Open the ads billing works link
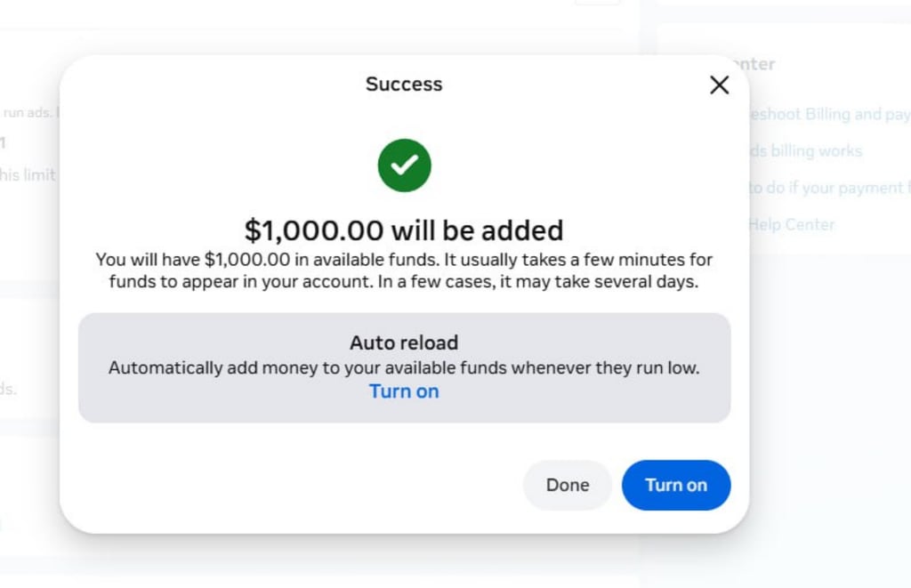Viewport: 911px width, 588px height. 806,151
